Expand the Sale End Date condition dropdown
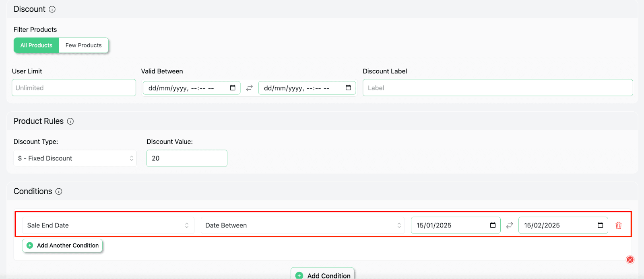 pos(108,225)
